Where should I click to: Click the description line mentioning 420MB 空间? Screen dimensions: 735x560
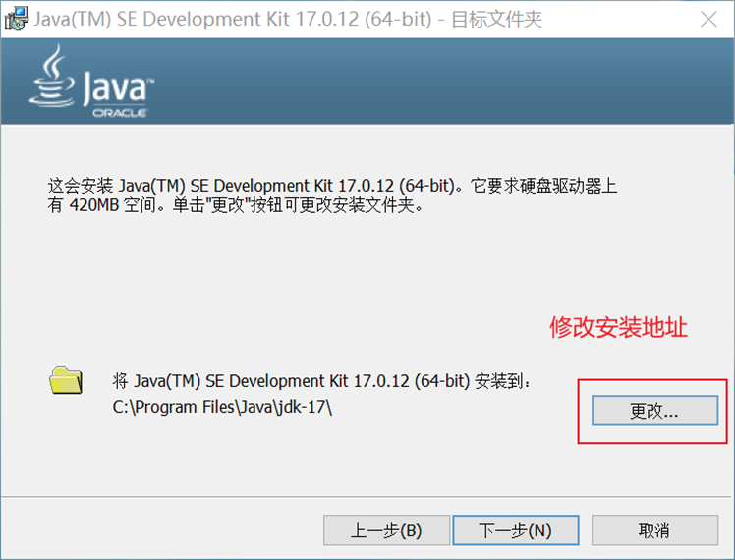(235, 205)
